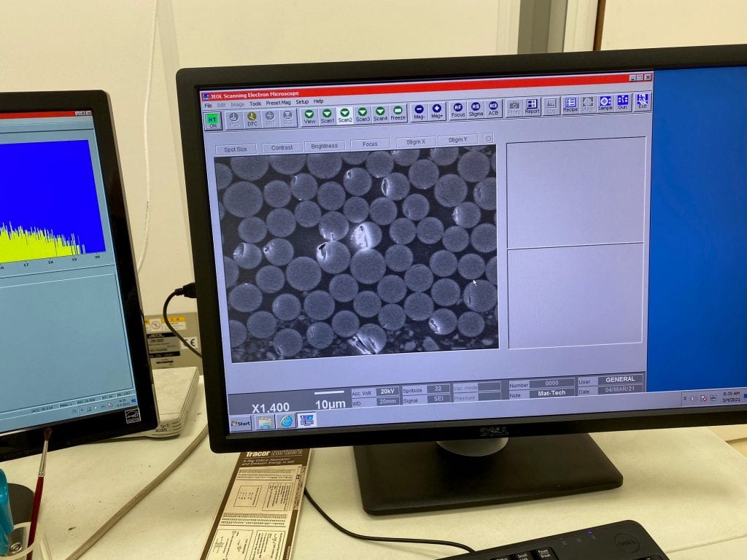This screenshot has height=560, width=747.
Task: Open the Setup menu
Action: 302,102
